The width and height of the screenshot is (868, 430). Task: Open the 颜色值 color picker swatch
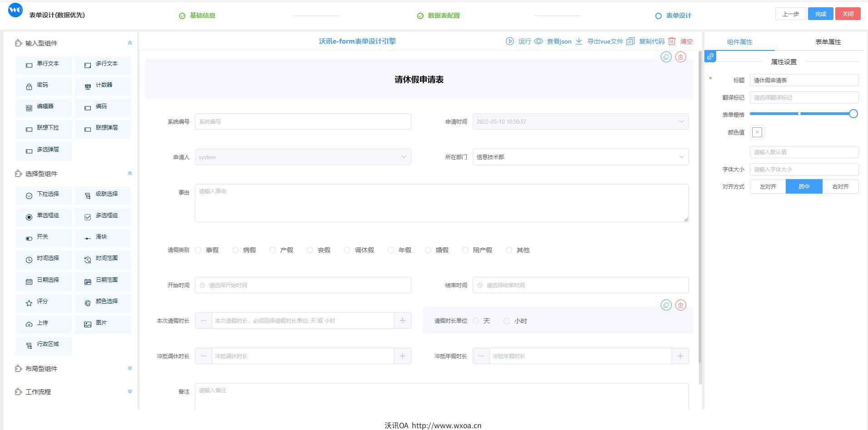pyautogui.click(x=757, y=132)
